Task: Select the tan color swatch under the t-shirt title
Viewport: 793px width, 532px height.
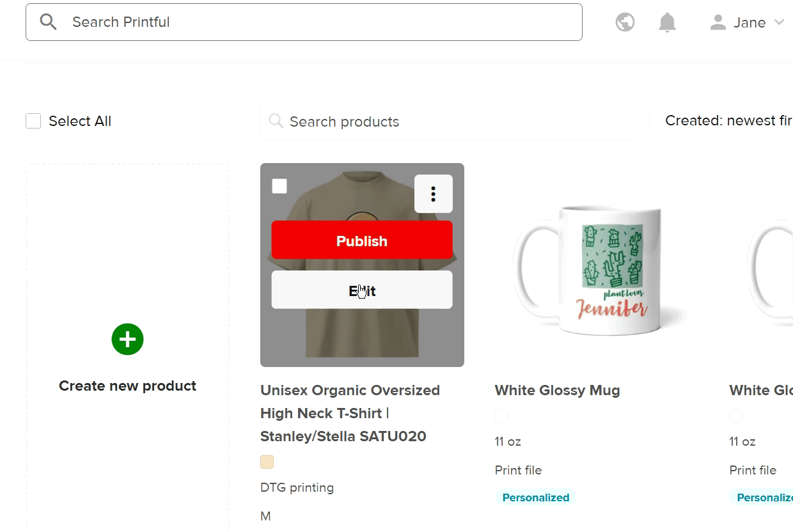Action: 266,462
